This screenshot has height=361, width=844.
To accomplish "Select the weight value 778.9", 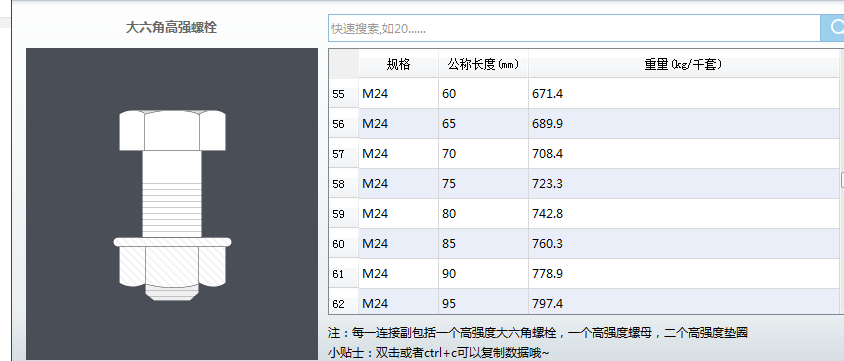I will tap(684, 274).
